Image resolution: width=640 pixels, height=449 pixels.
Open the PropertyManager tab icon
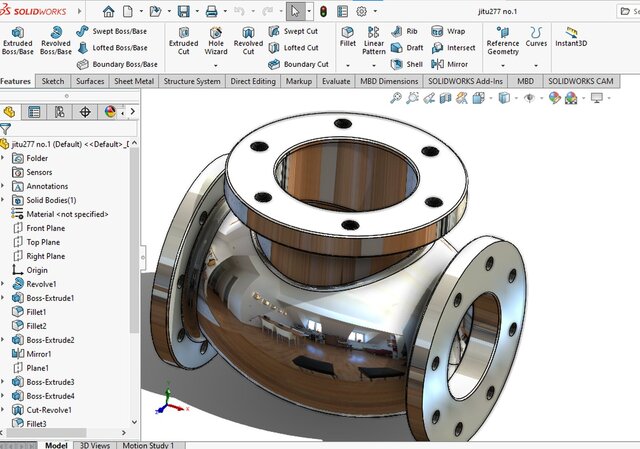34,111
